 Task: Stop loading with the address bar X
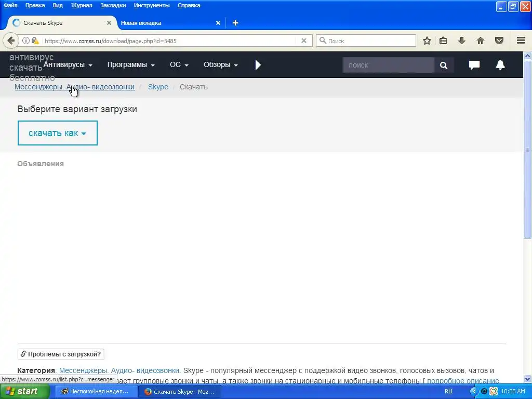tap(304, 41)
